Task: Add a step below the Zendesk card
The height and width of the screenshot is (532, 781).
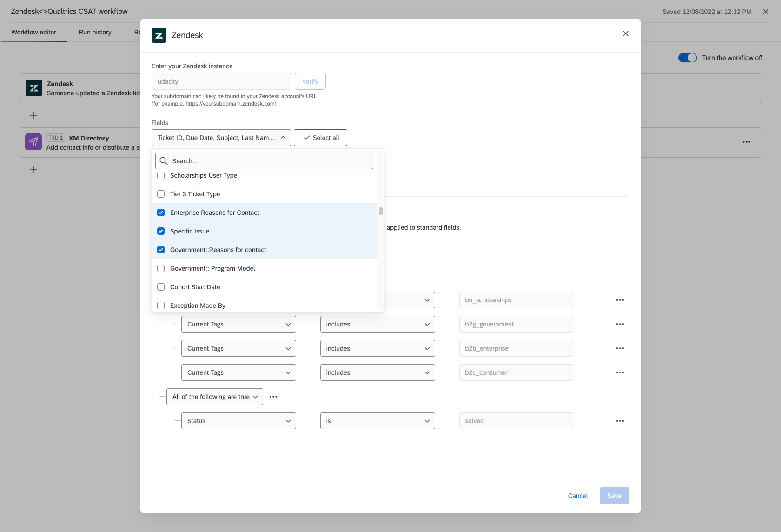Action: click(33, 115)
